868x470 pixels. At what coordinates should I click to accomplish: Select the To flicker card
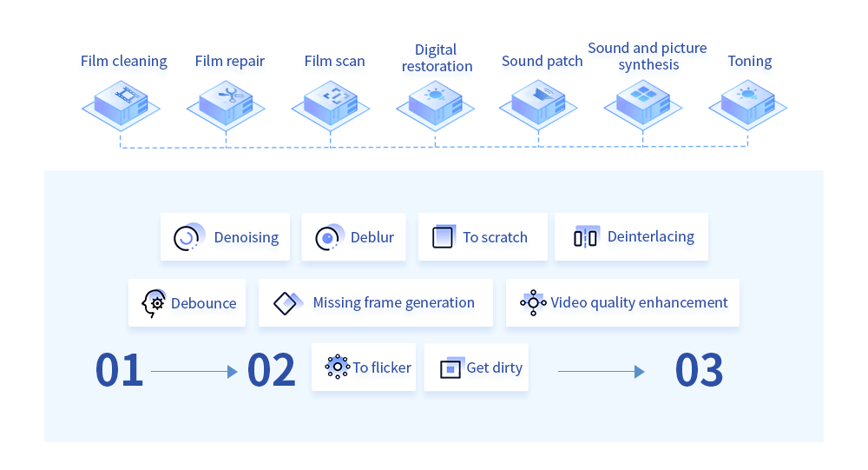pyautogui.click(x=364, y=367)
